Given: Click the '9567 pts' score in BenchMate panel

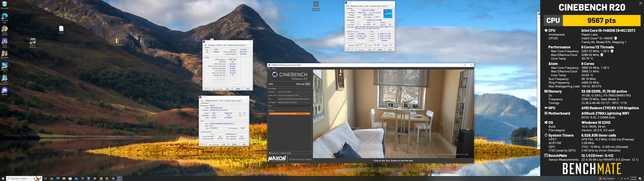Looking at the screenshot, I should [x=601, y=20].
